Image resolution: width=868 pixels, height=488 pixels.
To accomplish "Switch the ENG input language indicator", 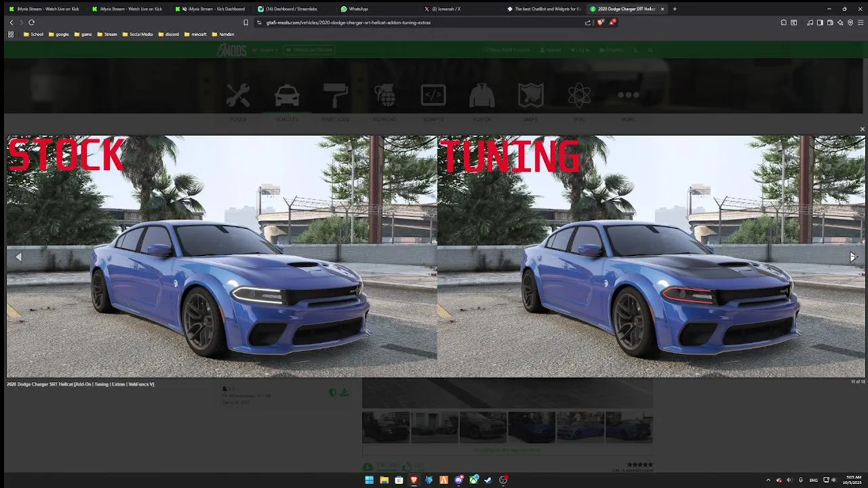I will [x=814, y=480].
